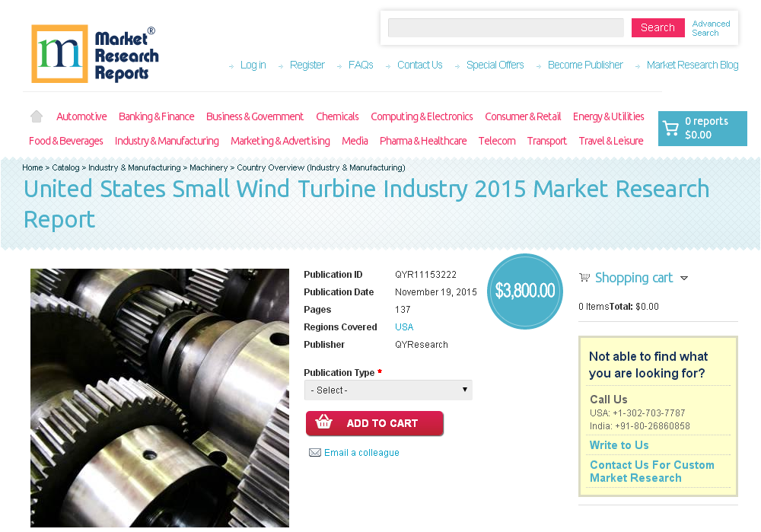Screen dimensions: 761x532
Task: Open Energy & Utilities category
Action: (x=609, y=116)
